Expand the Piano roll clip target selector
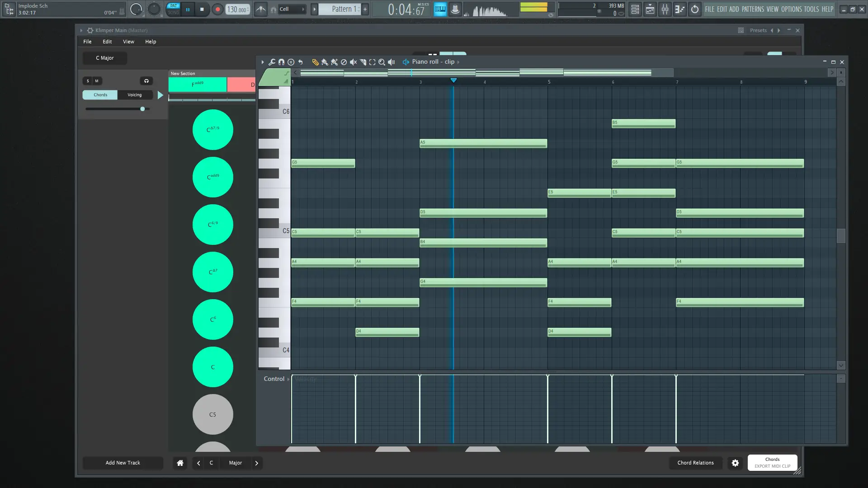 pyautogui.click(x=458, y=62)
